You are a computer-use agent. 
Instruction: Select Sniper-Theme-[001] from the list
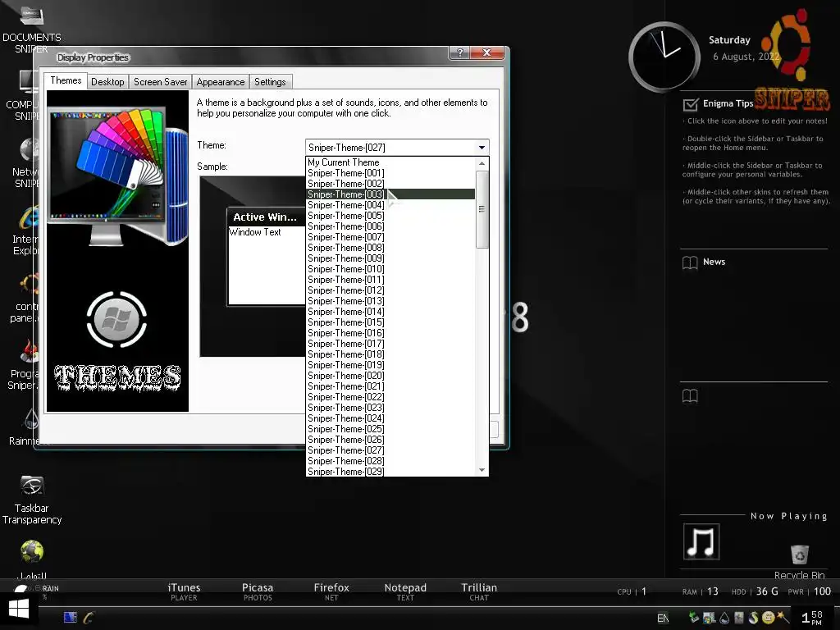coord(390,173)
